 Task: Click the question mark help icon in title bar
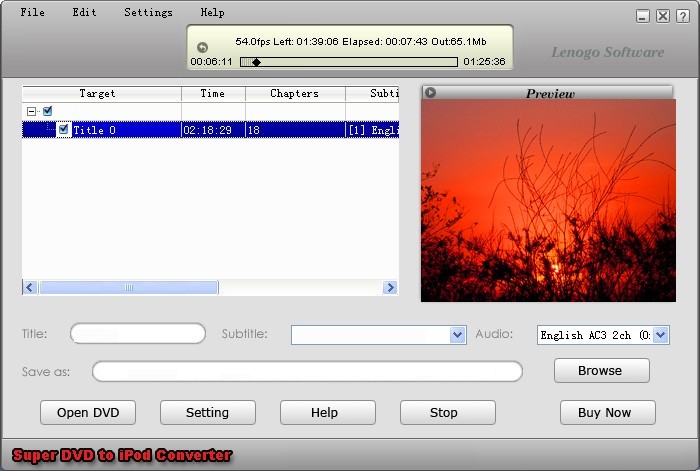point(683,17)
